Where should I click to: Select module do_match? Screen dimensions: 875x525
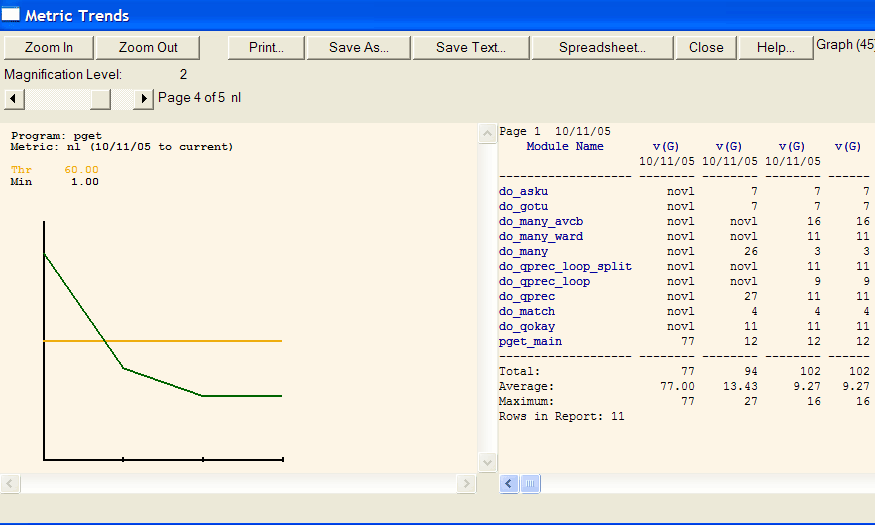pos(527,311)
